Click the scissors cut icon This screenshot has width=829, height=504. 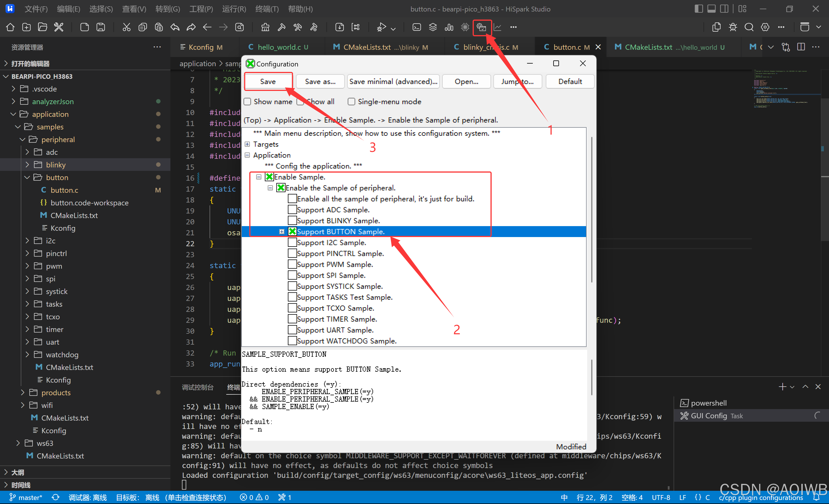126,27
